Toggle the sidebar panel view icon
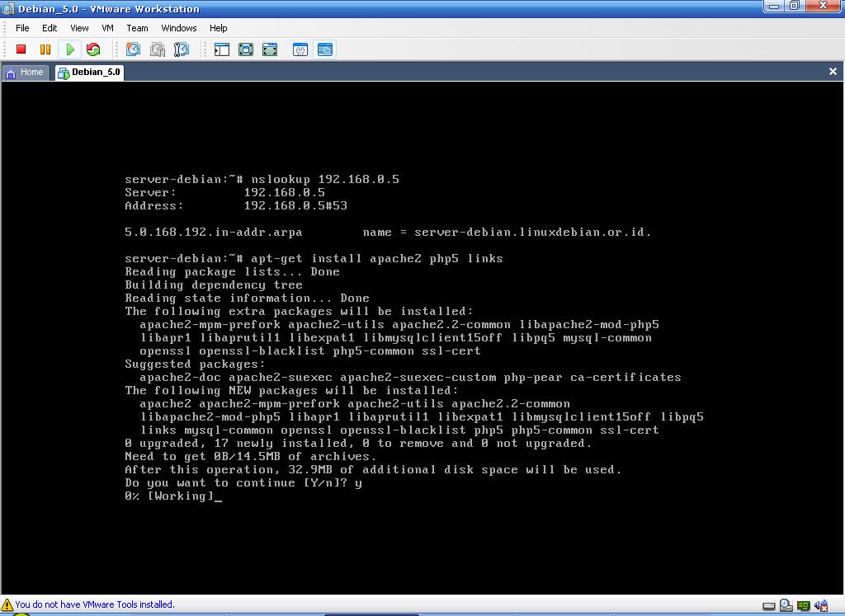 221,49
